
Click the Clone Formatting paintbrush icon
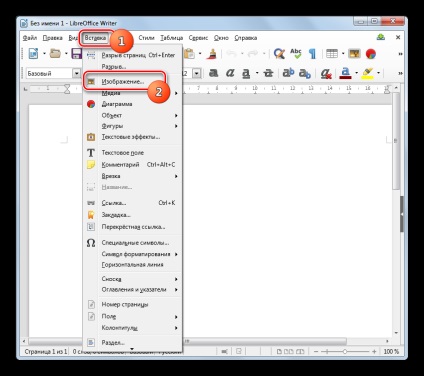point(211,53)
